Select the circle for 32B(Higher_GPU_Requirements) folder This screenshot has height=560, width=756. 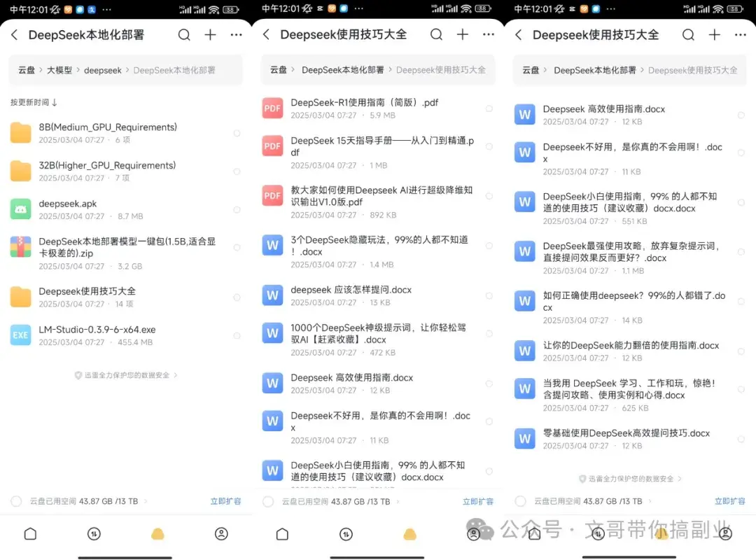coord(237,171)
